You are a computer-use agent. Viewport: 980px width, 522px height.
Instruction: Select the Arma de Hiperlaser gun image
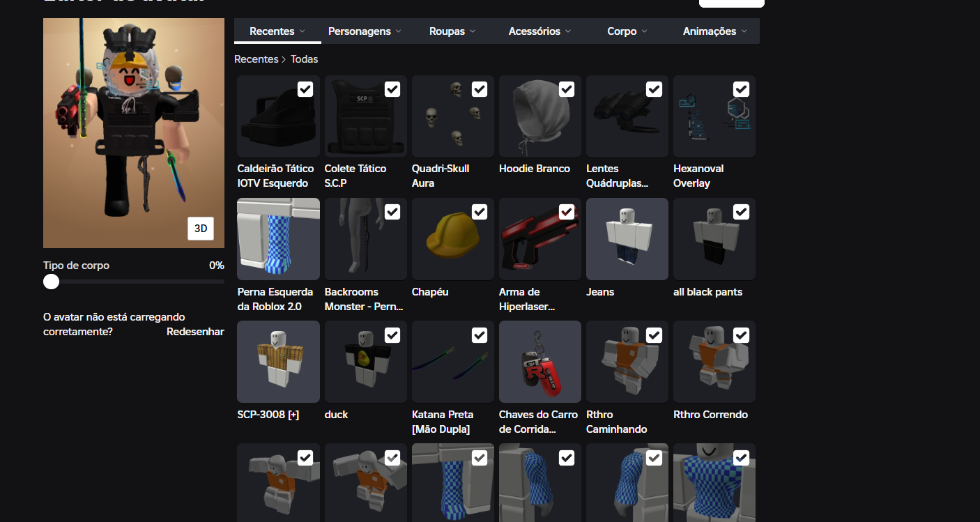pos(540,239)
